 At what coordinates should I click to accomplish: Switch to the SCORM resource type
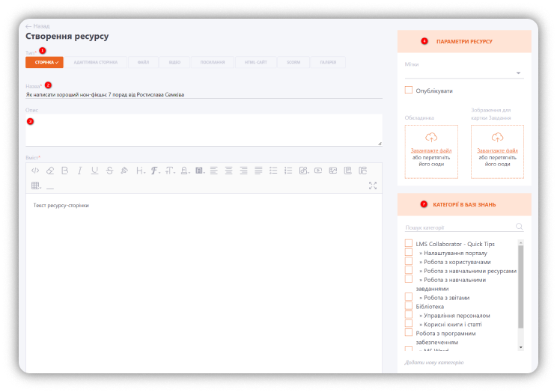click(293, 62)
